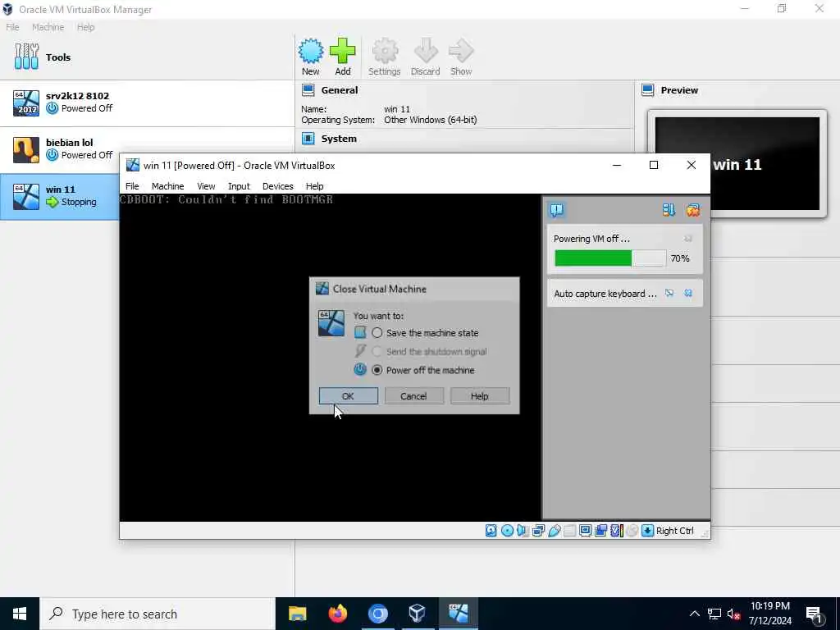Viewport: 840px width, 630px height.
Task: Click the CPU virtualization status icon
Action: coord(617,531)
